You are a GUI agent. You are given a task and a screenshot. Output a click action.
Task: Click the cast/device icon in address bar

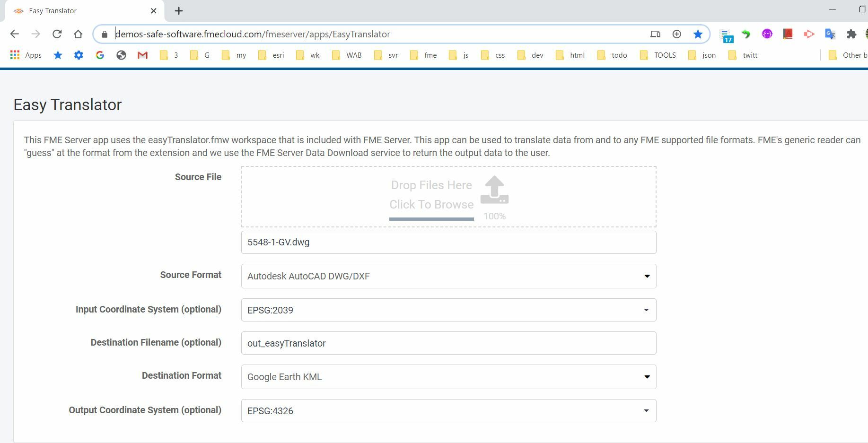point(655,34)
